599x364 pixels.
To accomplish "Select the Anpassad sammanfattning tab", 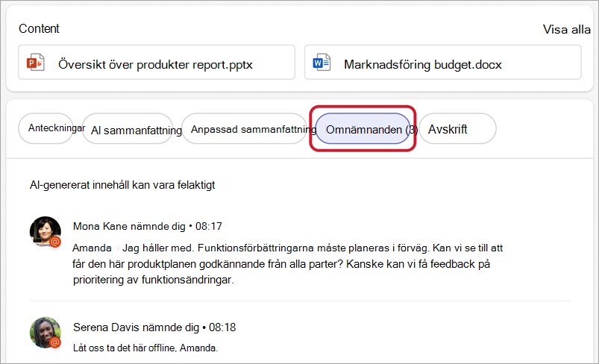I will (245, 129).
